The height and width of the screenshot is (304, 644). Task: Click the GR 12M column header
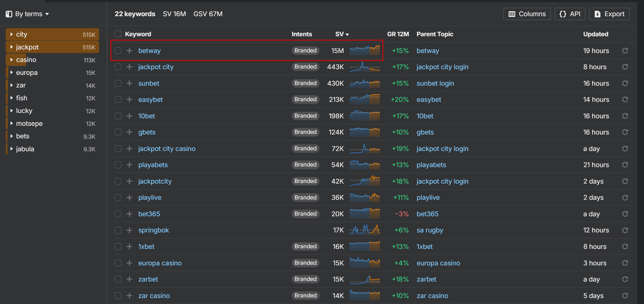[x=398, y=34]
